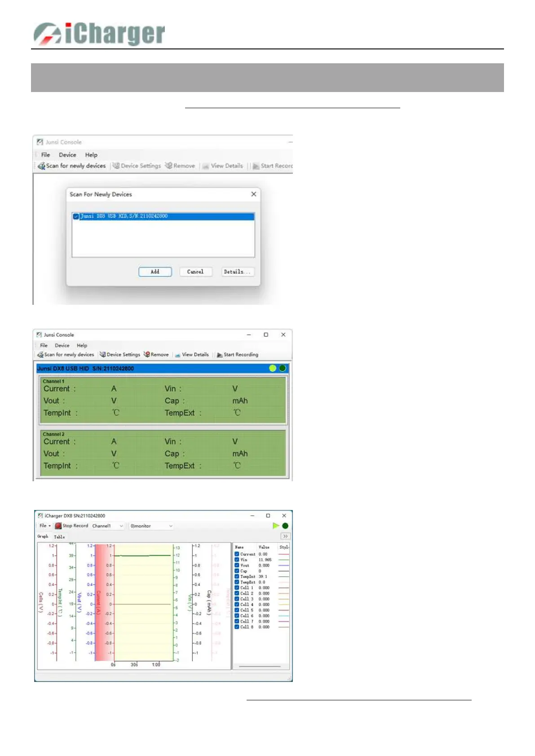
Task: Click the enabled Remove icon in middle console toolbar
Action: pyautogui.click(x=146, y=355)
